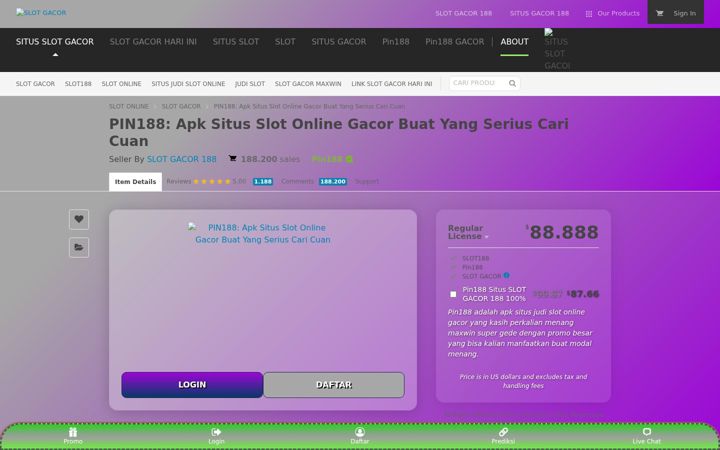This screenshot has height=450, width=720.
Task: Click the broken image icon beside ABOUT
Action: coord(557,49)
